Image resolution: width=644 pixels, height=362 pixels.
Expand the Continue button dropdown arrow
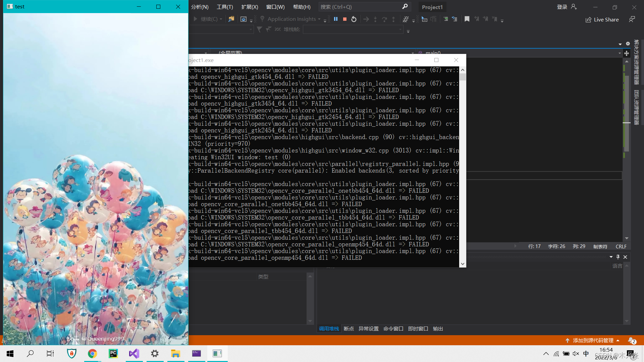[x=221, y=19]
